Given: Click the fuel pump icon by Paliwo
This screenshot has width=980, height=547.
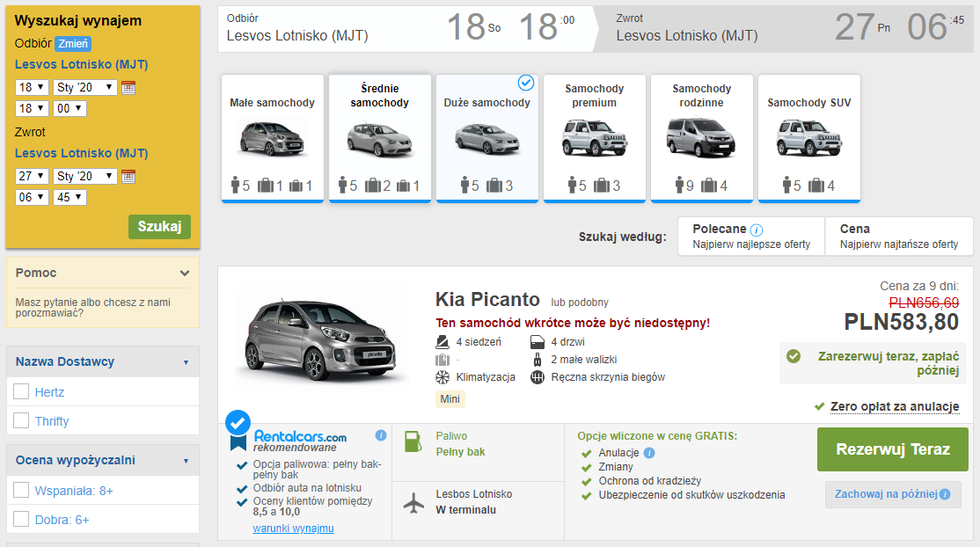Looking at the screenshot, I should (413, 441).
